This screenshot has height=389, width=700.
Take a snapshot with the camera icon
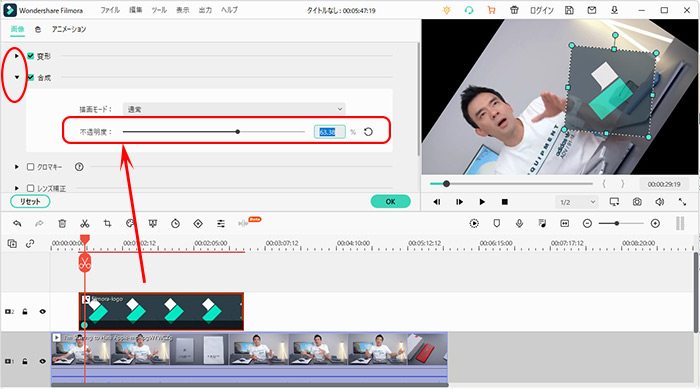(x=637, y=202)
